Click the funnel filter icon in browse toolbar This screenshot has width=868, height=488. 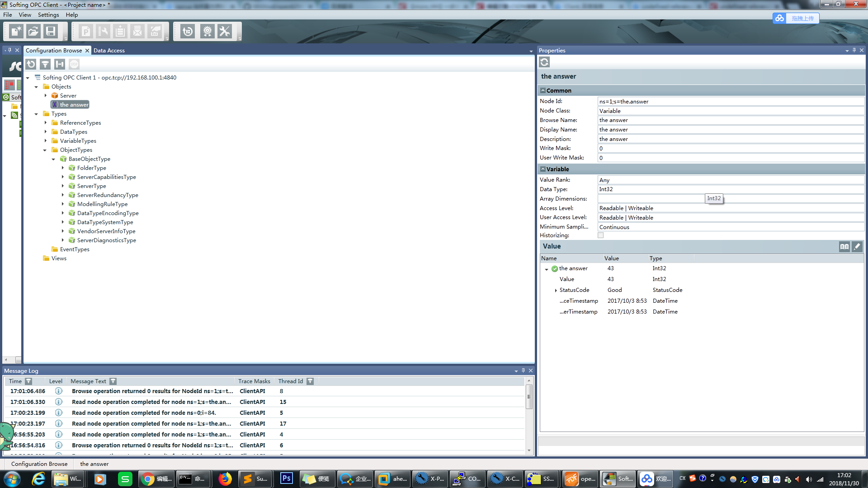[x=45, y=64]
